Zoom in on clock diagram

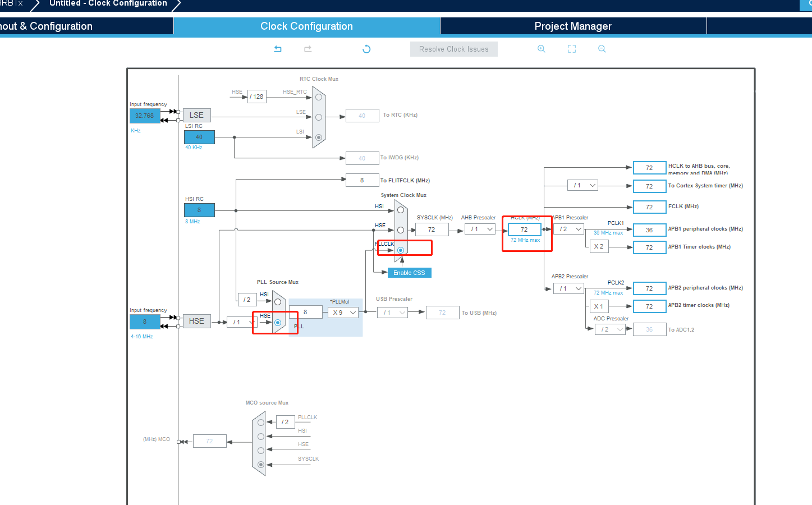coord(542,49)
